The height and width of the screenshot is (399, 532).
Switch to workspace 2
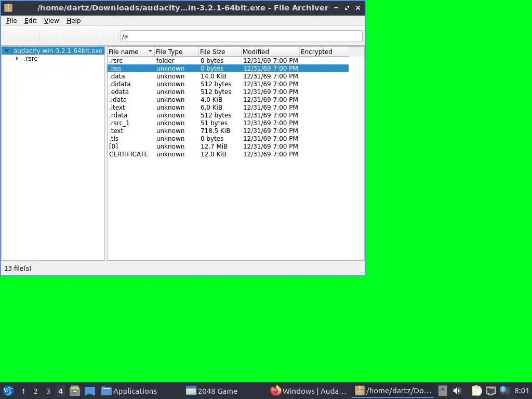(36, 391)
